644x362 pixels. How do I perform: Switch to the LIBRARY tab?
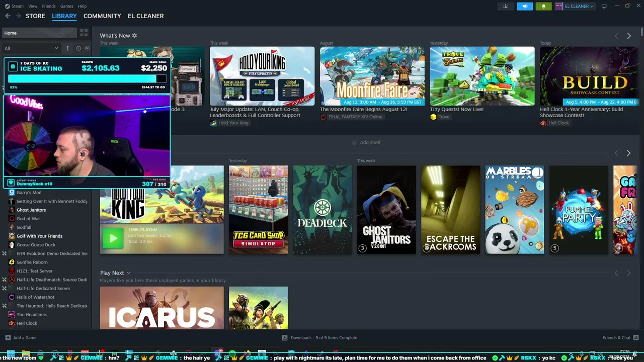(x=64, y=16)
